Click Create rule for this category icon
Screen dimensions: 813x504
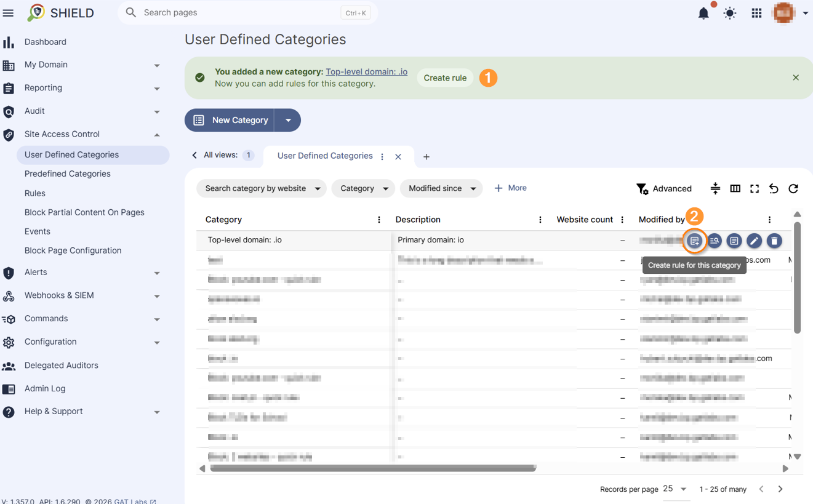click(694, 241)
